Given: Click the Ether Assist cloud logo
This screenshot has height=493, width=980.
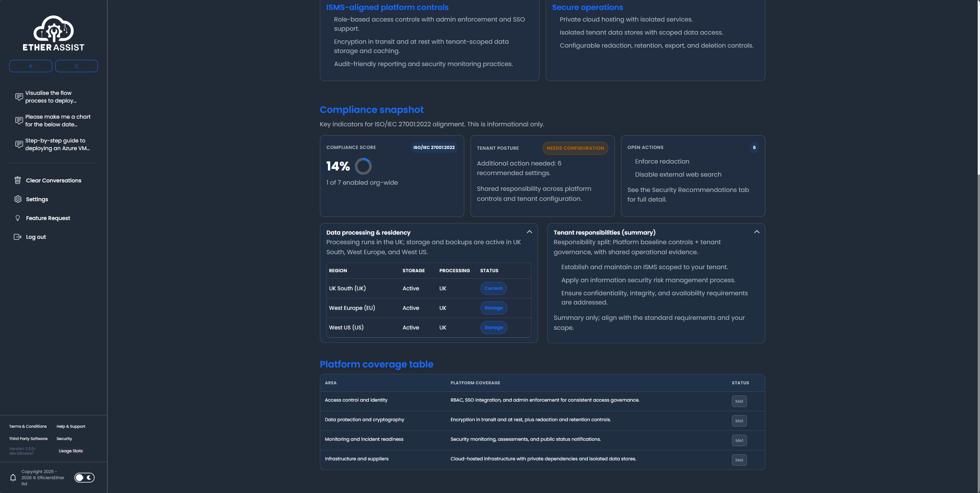Looking at the screenshot, I should [x=53, y=33].
